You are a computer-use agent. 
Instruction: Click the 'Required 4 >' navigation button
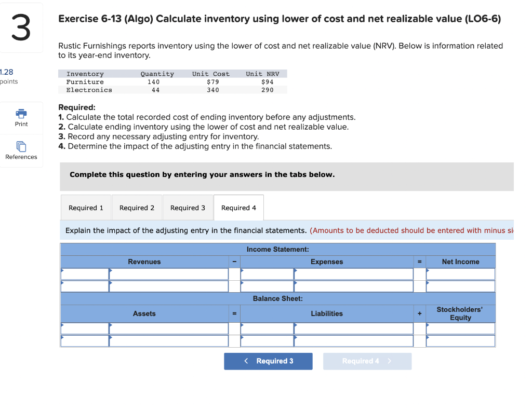367,361
